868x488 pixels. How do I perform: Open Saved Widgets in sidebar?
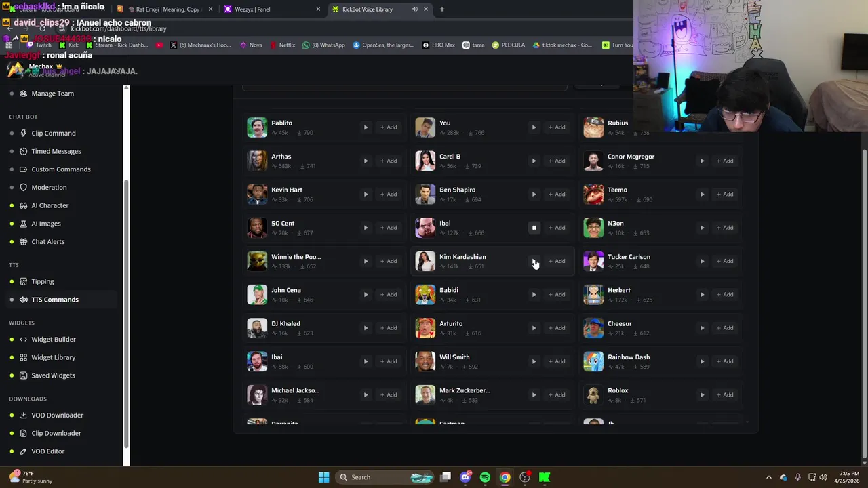[53, 375]
